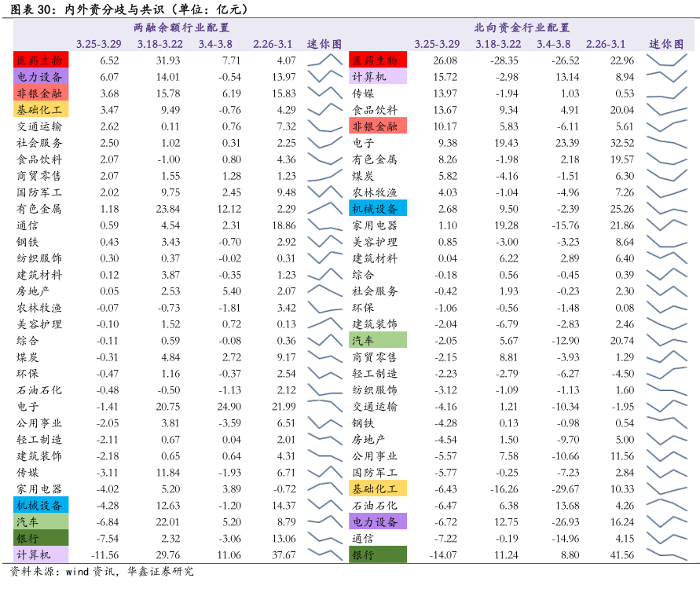Select the light green 汽车 cell in the 两融余额 table
Screen dimensions: 700x607
tap(41, 521)
